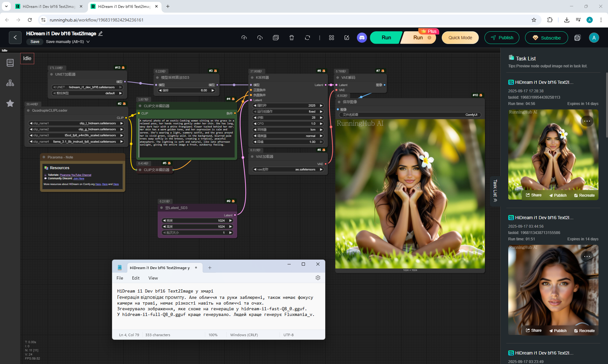The image size is (608, 364).
Task: Open the Discord icon button
Action: pos(362,38)
